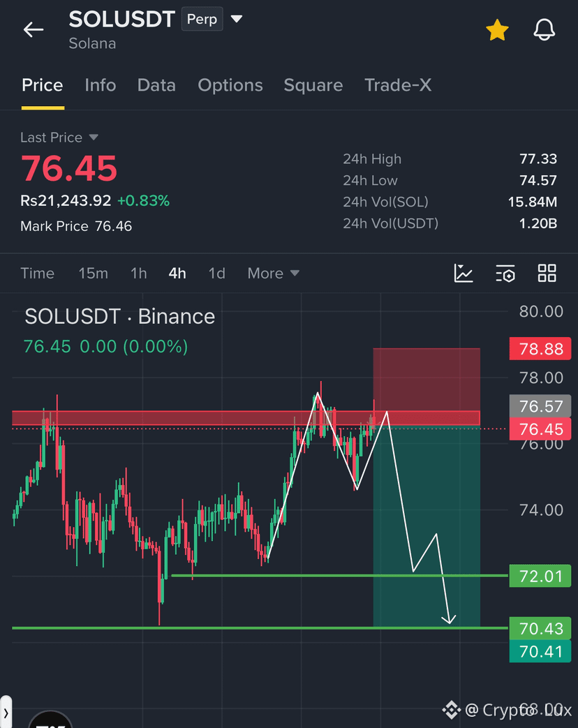Open the Data tab
578x728 pixels.
click(x=156, y=85)
